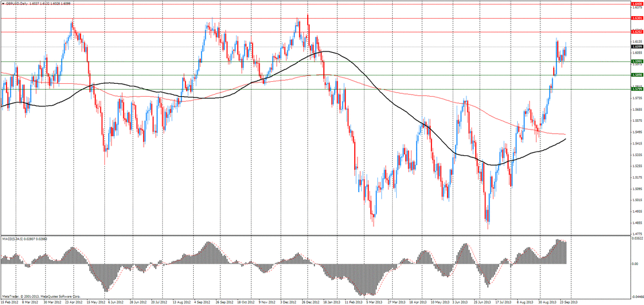Select the green 1.5898 price level label

[x=636, y=75]
